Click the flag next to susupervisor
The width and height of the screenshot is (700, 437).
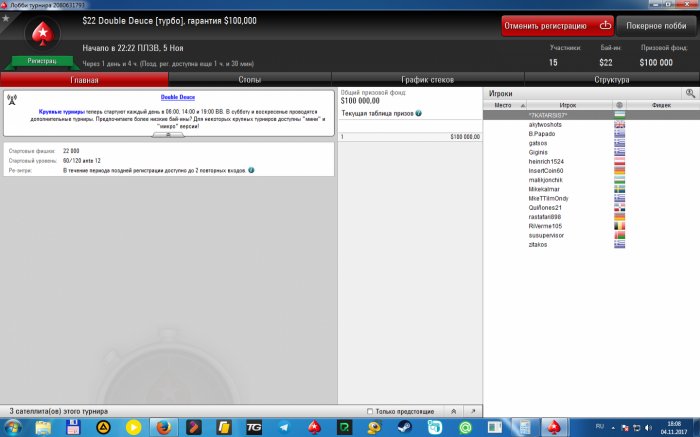pyautogui.click(x=620, y=235)
